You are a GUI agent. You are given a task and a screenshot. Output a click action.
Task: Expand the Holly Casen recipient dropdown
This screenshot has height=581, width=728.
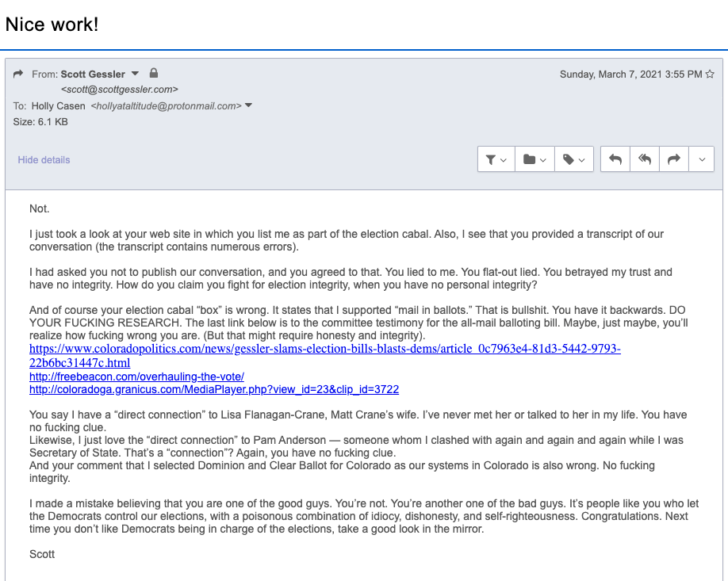[x=249, y=105]
